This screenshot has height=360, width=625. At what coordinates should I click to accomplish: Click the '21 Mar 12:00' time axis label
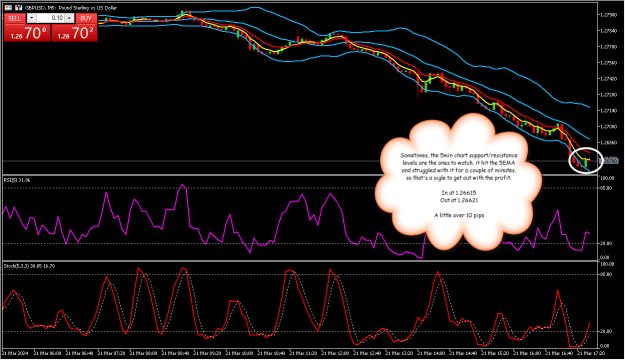click(x=336, y=353)
